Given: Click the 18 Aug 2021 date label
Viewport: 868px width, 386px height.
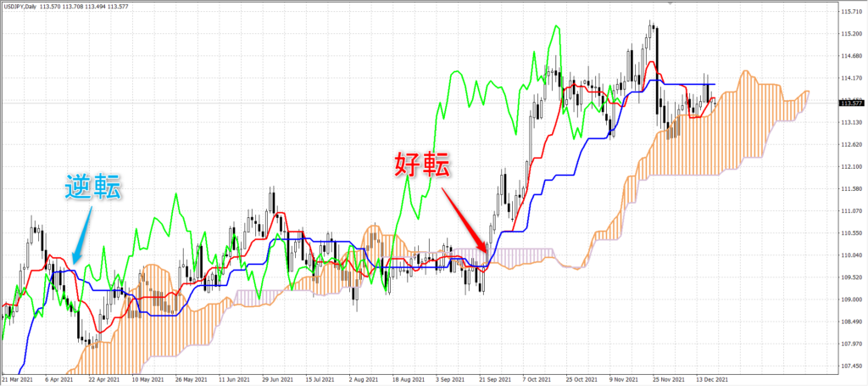Looking at the screenshot, I should 407,380.
